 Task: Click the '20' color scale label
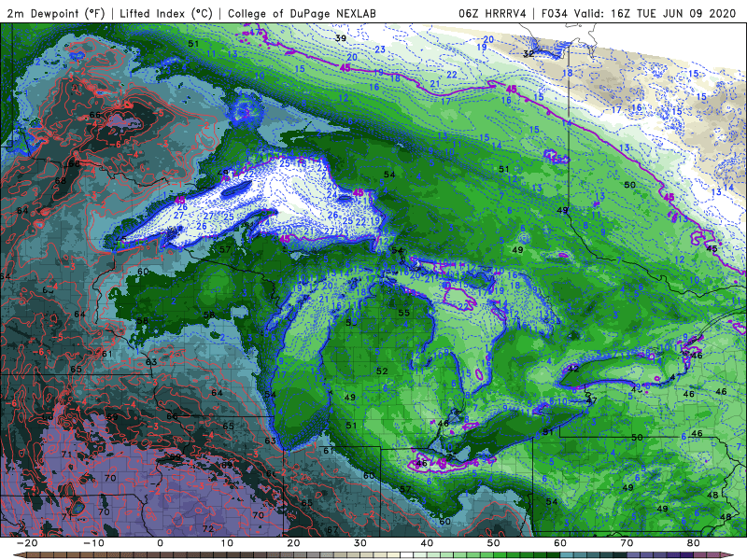293,543
